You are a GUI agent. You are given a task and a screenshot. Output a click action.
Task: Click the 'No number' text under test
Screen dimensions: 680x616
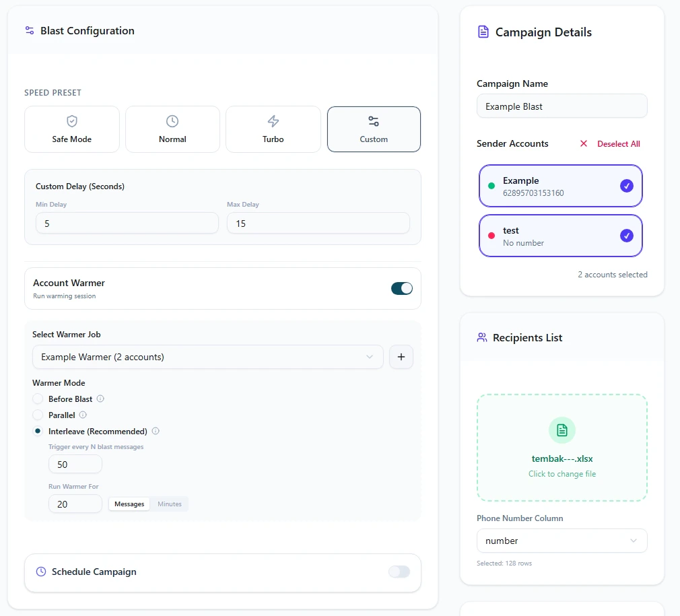click(523, 243)
